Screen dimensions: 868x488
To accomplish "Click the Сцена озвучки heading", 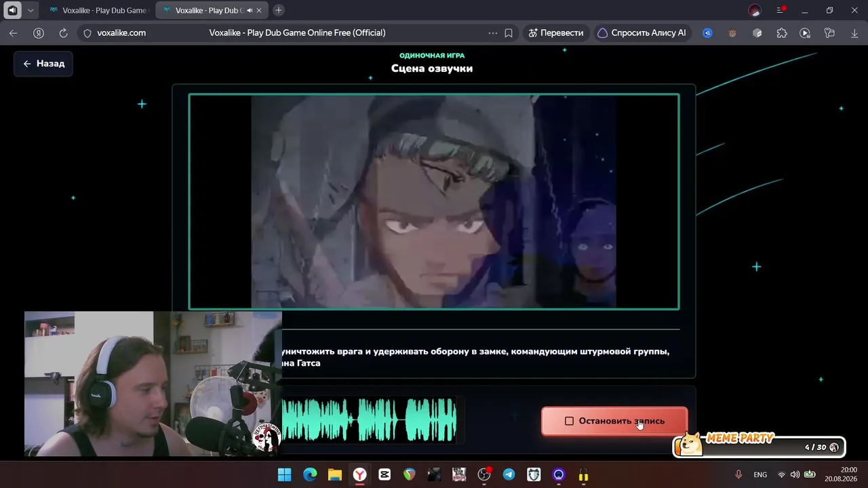I will 432,68.
